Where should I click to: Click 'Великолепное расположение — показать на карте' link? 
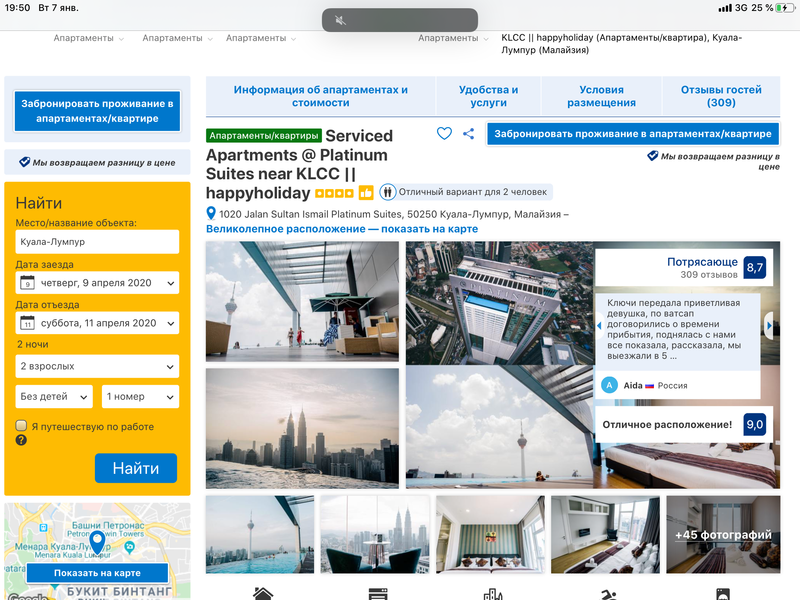(342, 229)
